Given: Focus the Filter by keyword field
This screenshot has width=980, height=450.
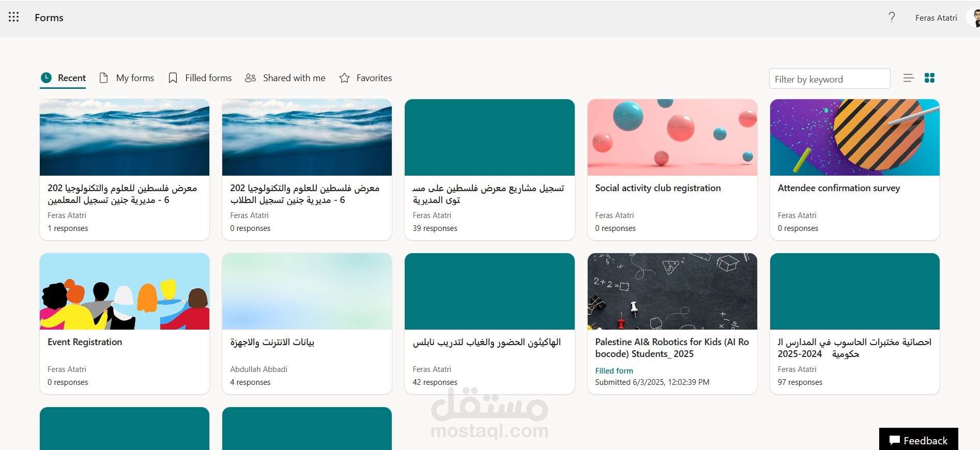Looking at the screenshot, I should tap(830, 79).
